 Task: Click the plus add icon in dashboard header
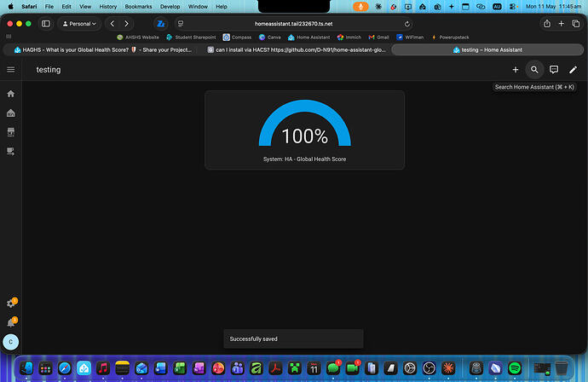click(x=516, y=70)
